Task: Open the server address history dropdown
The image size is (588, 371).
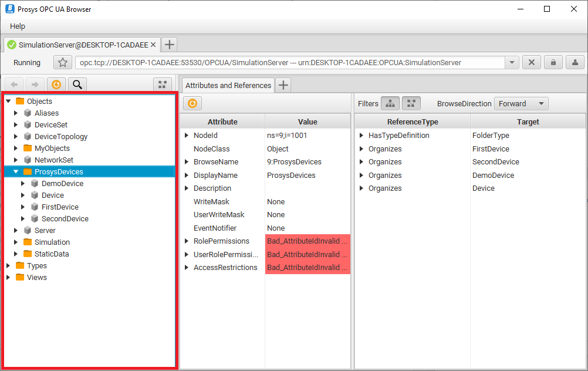Action: (512, 63)
